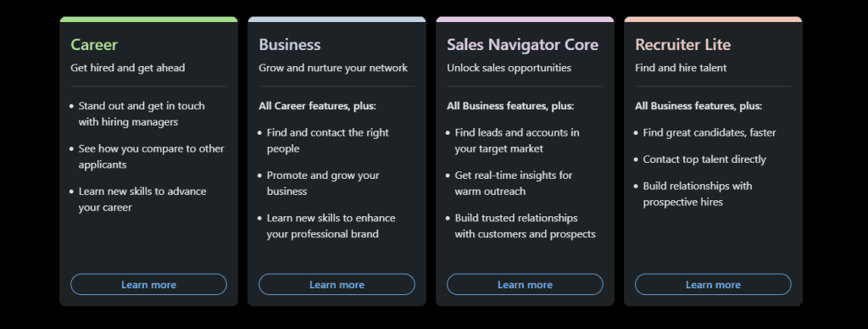Click 'All Career features, plus:' label
Image resolution: width=868 pixels, height=329 pixels.
[317, 106]
